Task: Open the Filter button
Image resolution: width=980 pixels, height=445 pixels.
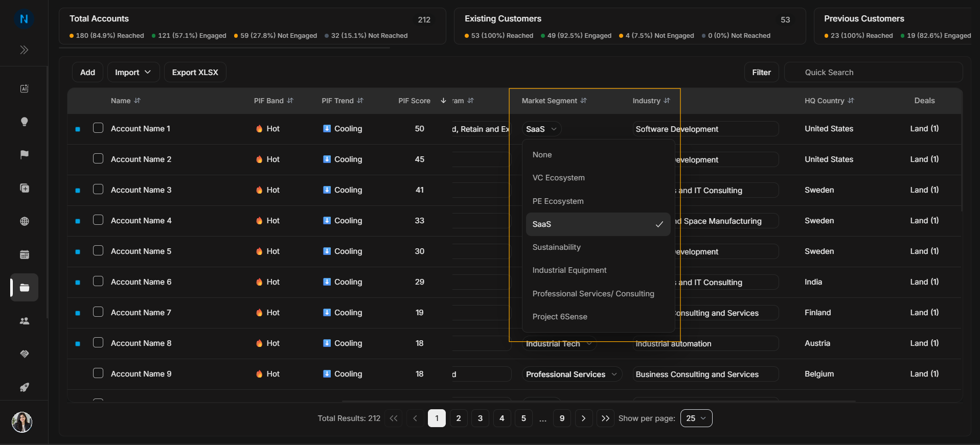Action: (761, 73)
